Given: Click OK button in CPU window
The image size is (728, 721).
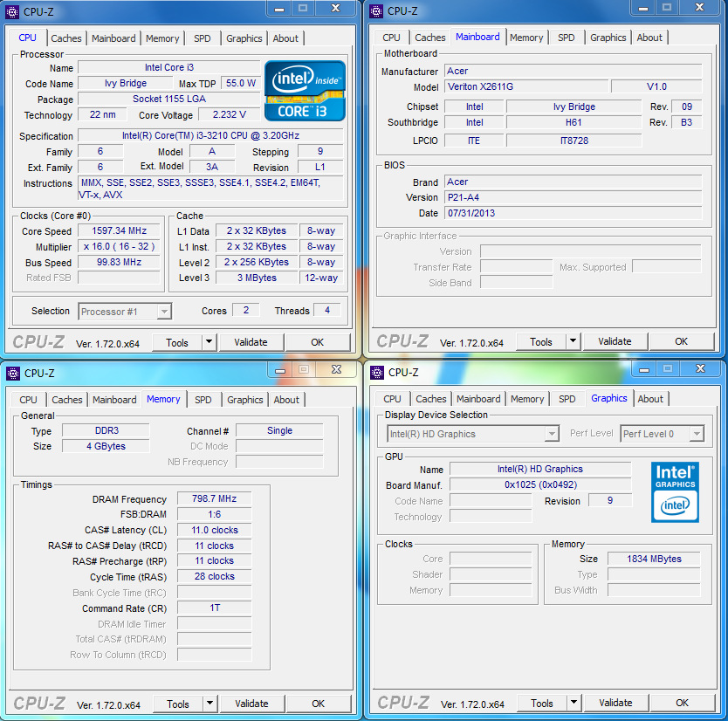Looking at the screenshot, I should pyautogui.click(x=317, y=342).
